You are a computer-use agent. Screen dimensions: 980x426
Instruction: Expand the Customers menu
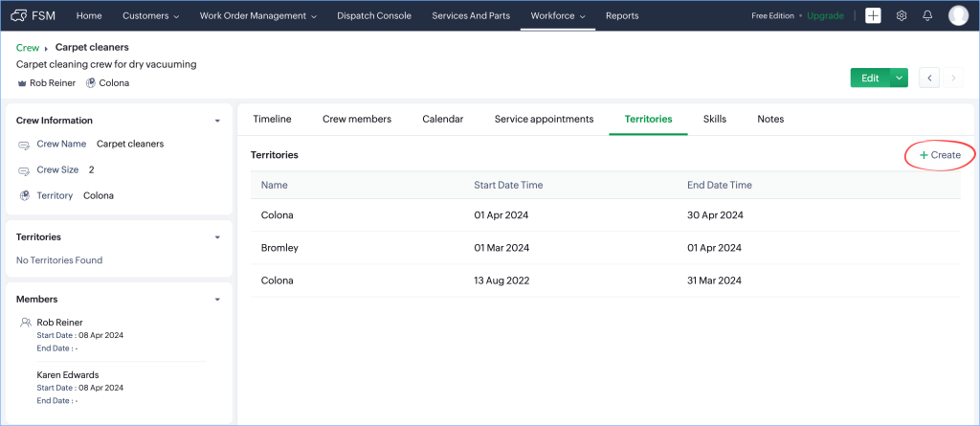pos(150,15)
